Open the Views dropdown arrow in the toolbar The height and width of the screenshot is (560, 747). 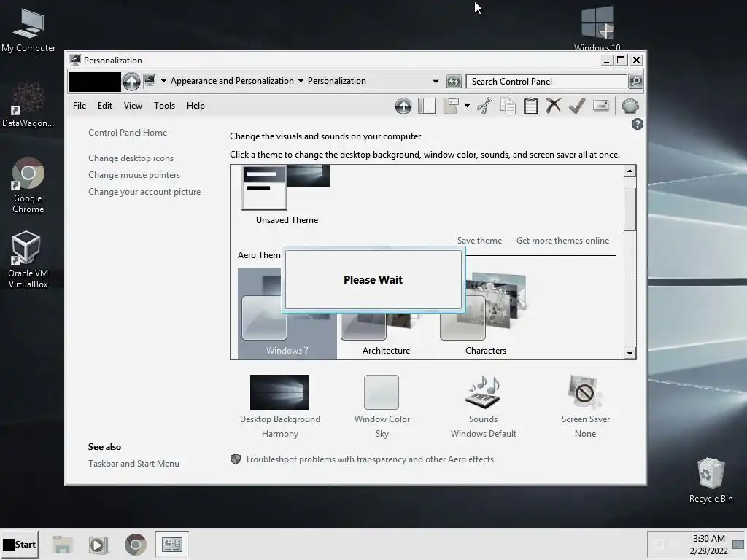[x=467, y=106]
